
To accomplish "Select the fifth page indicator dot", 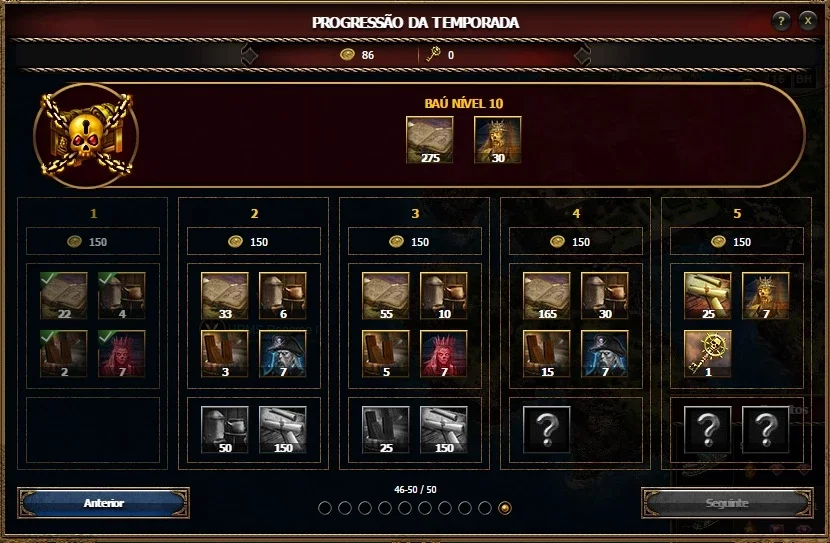I will 405,508.
